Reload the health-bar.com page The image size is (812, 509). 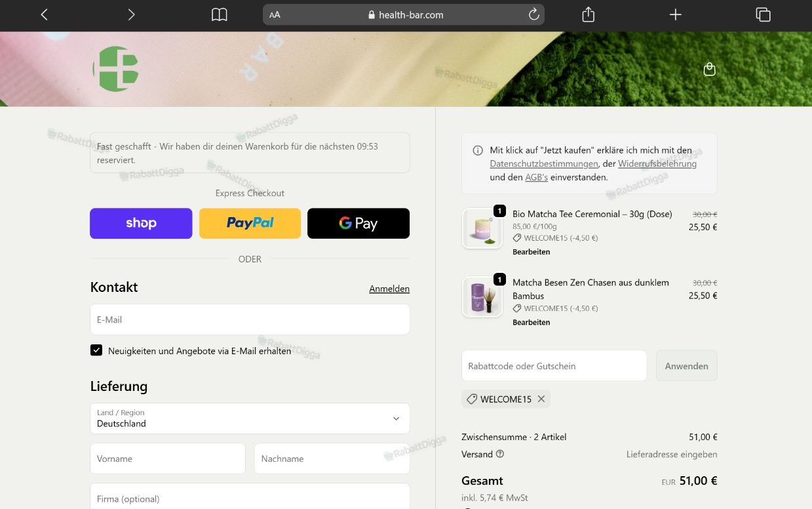[533, 14]
